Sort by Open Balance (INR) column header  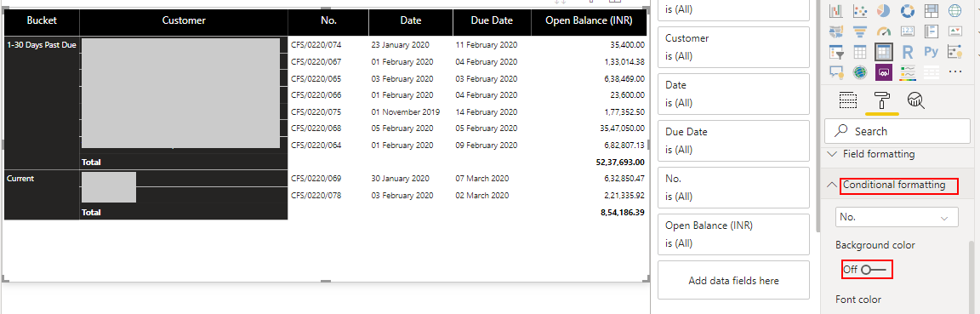(x=587, y=20)
